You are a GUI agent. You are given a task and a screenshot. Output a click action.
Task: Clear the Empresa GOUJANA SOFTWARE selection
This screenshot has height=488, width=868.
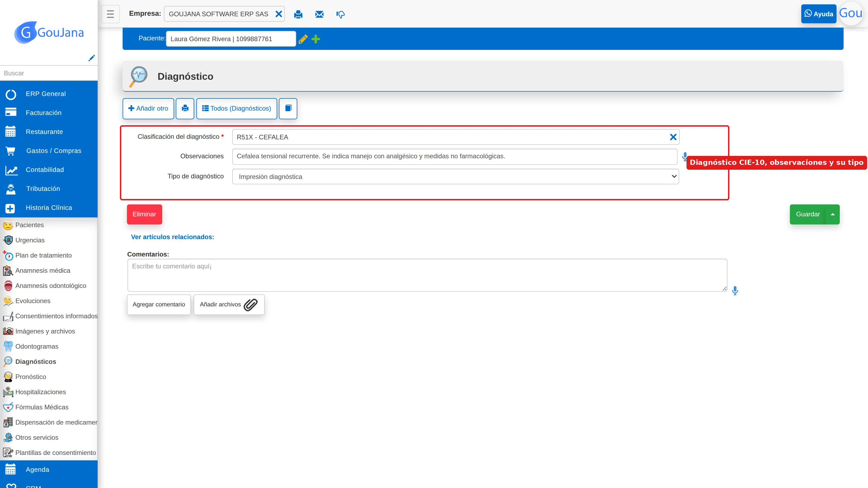tap(279, 14)
